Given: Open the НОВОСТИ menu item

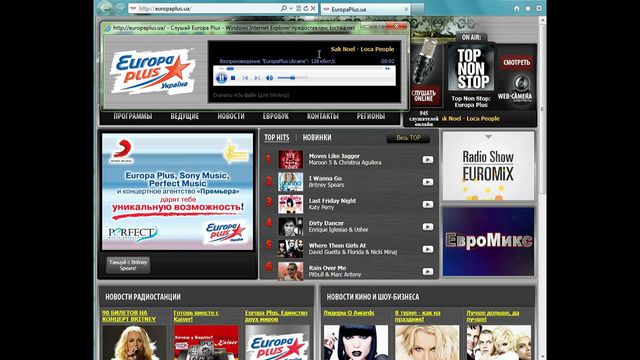Looking at the screenshot, I should (x=231, y=116).
